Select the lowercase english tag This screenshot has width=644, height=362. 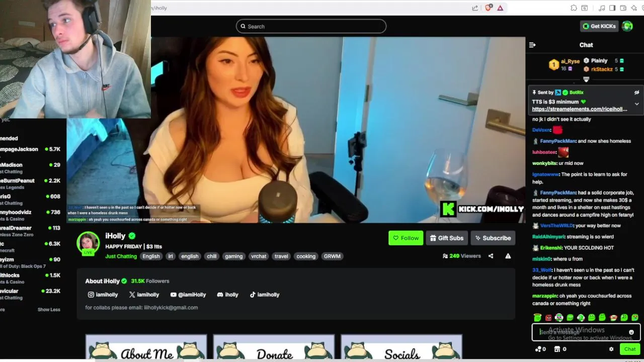pos(190,256)
